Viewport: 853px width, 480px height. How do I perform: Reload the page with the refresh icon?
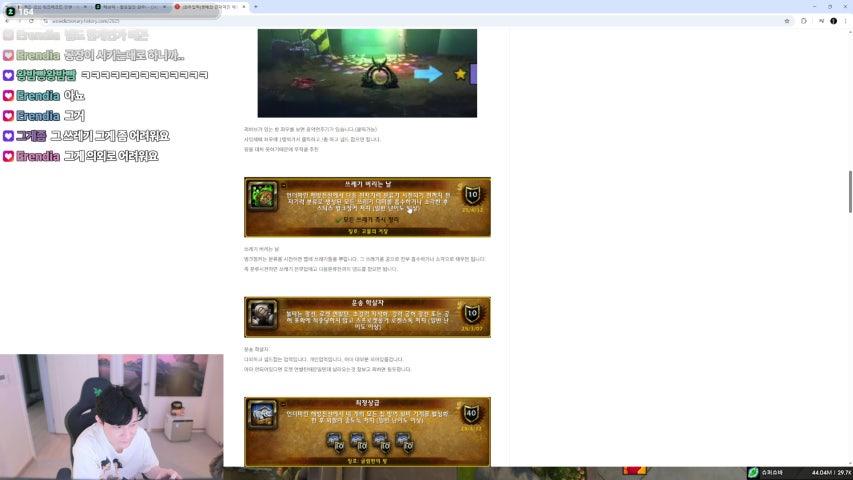coord(32,21)
